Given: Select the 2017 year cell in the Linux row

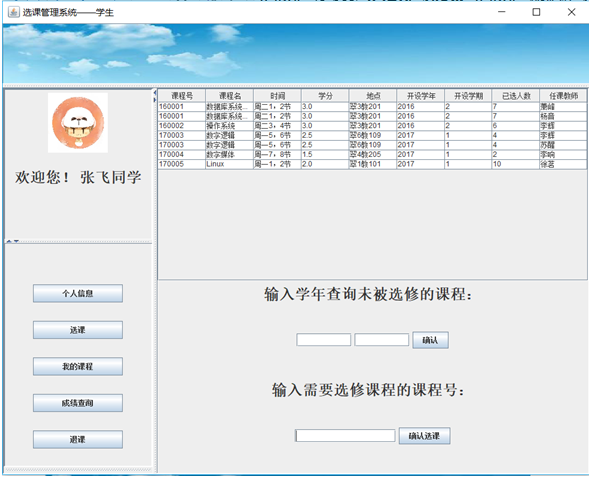Looking at the screenshot, I should (x=421, y=164).
